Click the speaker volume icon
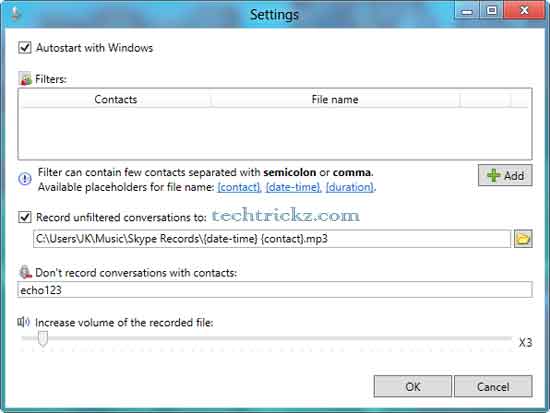 [24, 321]
